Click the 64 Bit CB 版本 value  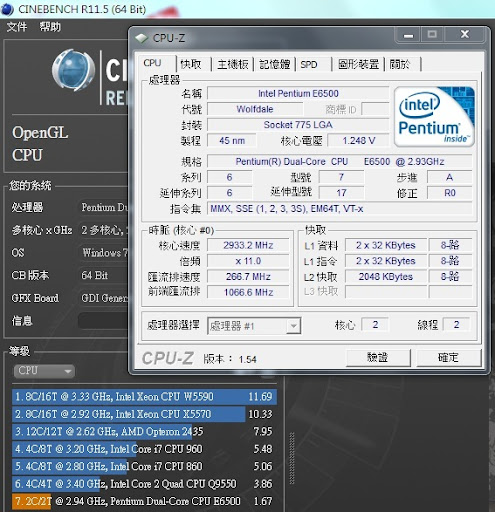[x=103, y=275]
